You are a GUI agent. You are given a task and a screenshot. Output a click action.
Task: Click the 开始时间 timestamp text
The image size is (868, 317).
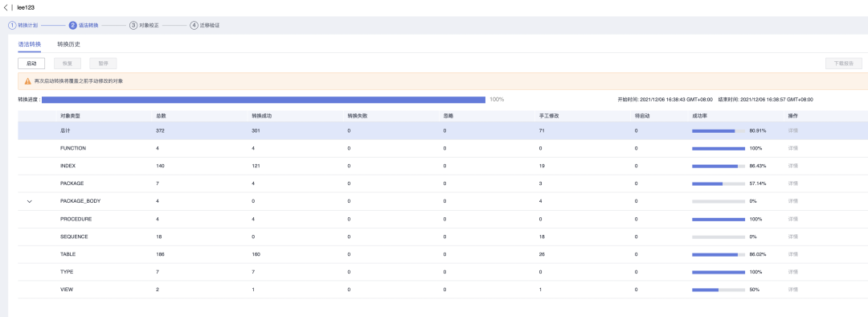click(665, 100)
